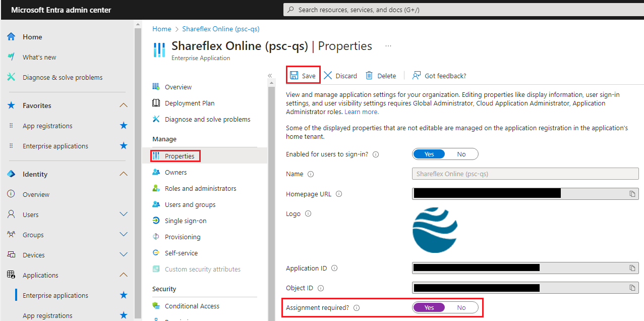644x321 pixels.
Task: Click the Overview grid icon in app menu
Action: [156, 87]
